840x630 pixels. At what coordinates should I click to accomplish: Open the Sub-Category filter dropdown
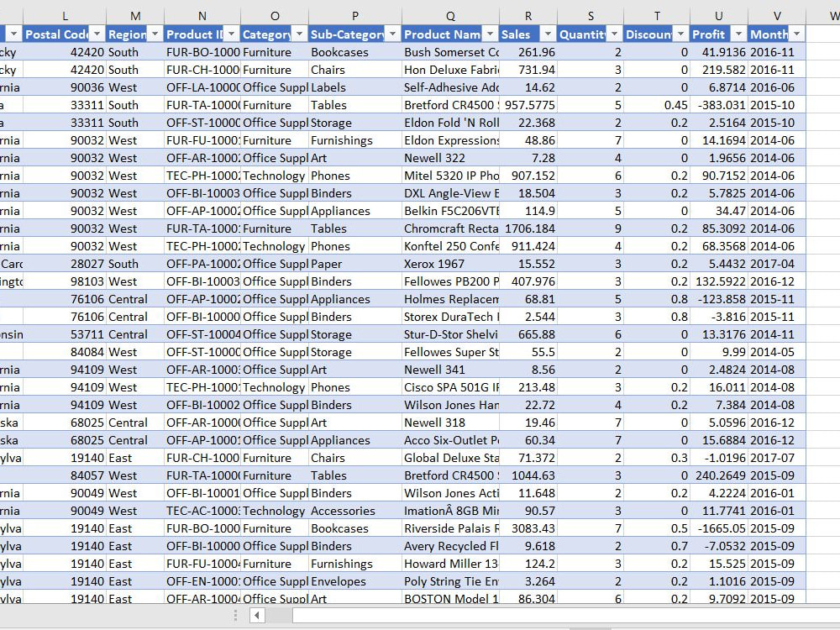coord(392,34)
